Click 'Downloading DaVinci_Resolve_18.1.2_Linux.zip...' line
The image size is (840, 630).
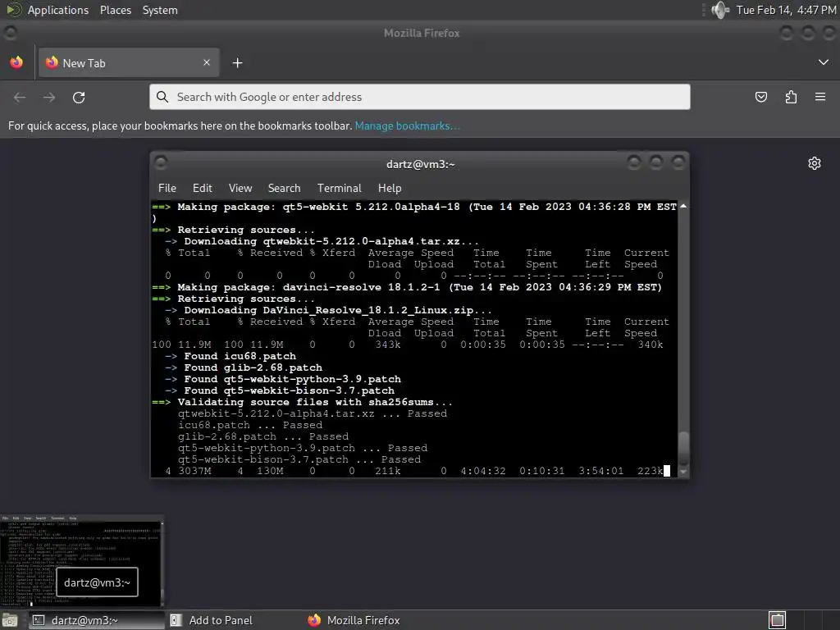328,310
